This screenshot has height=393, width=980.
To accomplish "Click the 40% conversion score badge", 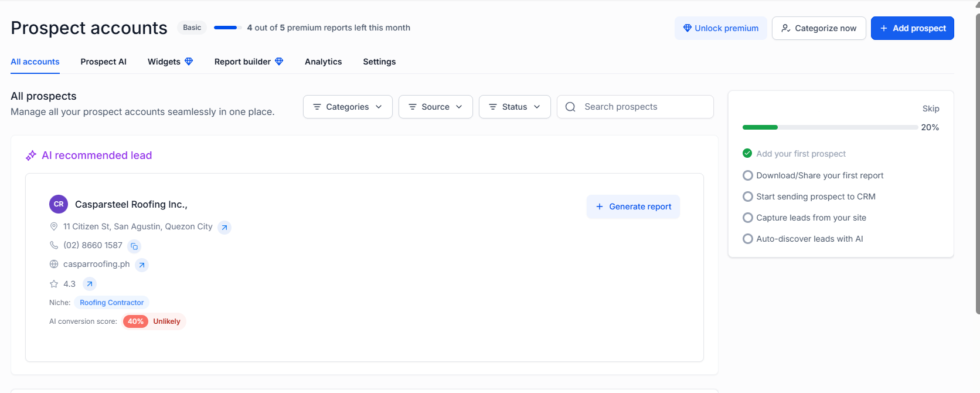I will (x=135, y=321).
